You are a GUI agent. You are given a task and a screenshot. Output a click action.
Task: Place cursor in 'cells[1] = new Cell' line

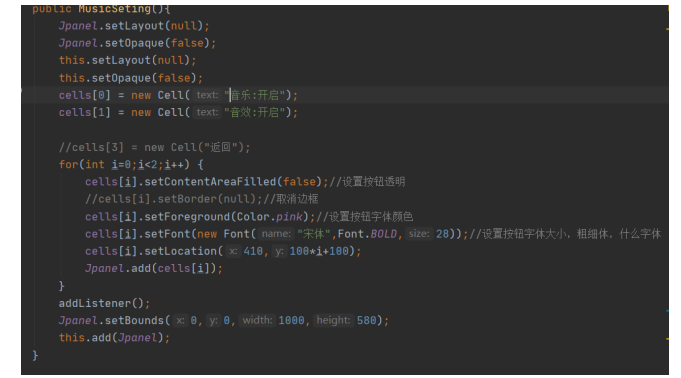[x=178, y=113]
